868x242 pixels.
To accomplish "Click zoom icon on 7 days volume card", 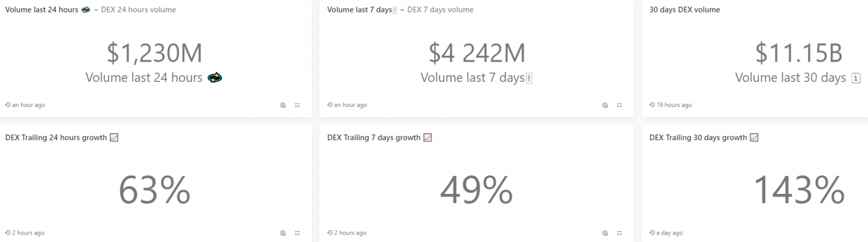I will point(605,105).
